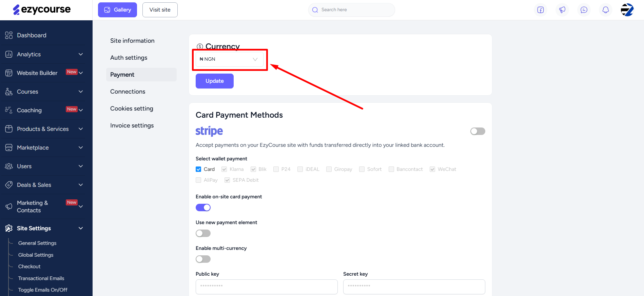Click the Update currency button
The image size is (644, 296).
pyautogui.click(x=215, y=81)
